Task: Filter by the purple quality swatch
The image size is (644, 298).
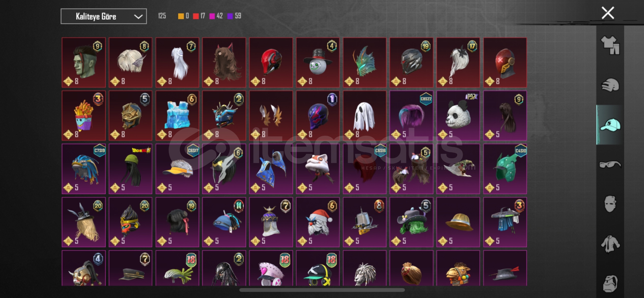Action: click(x=230, y=16)
